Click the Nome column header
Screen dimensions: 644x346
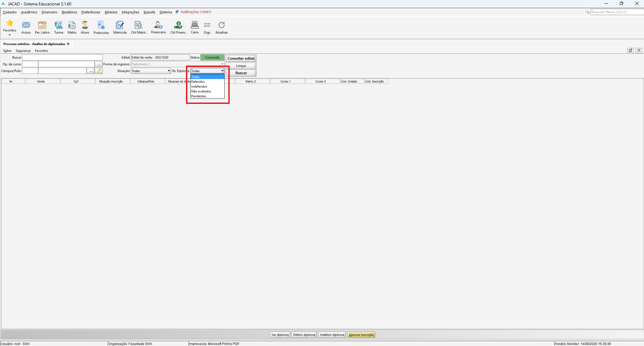43,81
